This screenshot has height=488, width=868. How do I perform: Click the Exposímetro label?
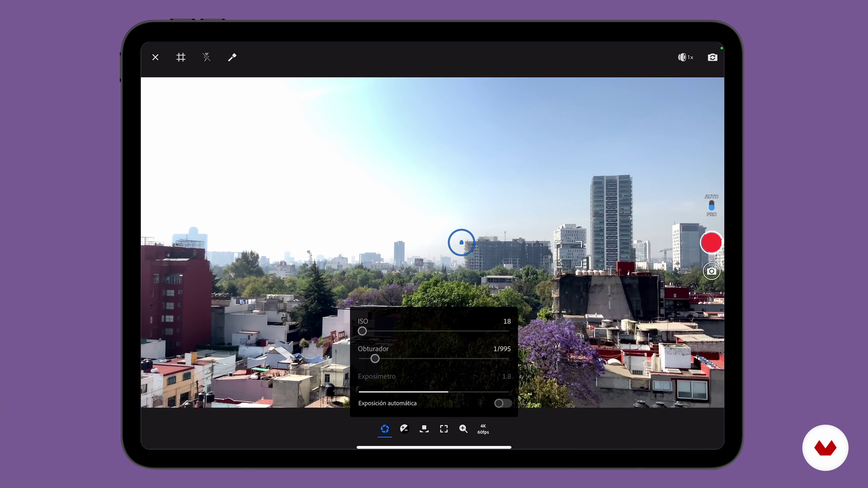[x=376, y=377]
